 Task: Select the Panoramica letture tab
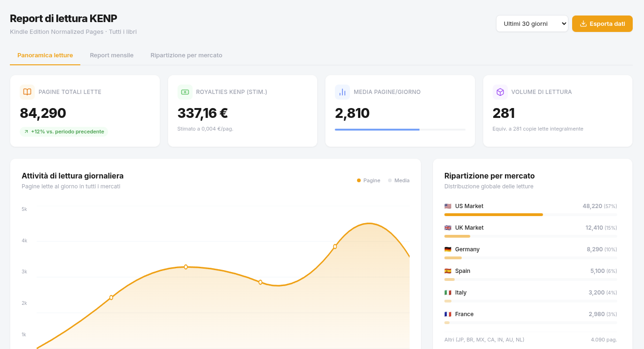click(45, 55)
